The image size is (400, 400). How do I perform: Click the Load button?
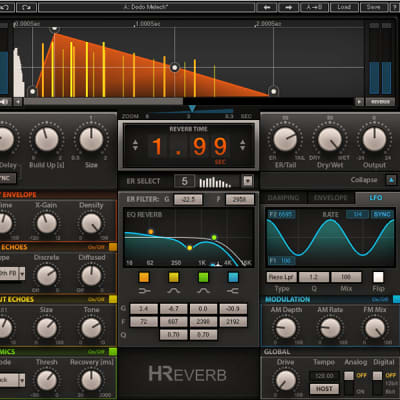(x=344, y=7)
